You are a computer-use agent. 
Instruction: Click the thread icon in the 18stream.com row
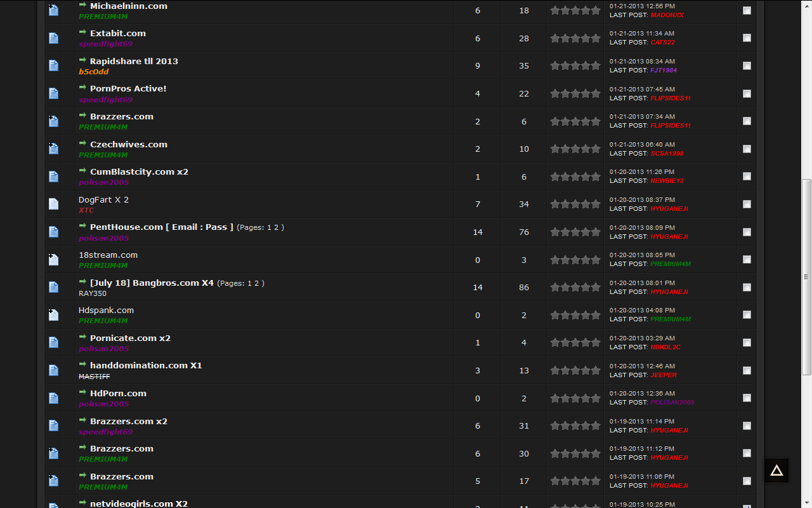click(53, 260)
